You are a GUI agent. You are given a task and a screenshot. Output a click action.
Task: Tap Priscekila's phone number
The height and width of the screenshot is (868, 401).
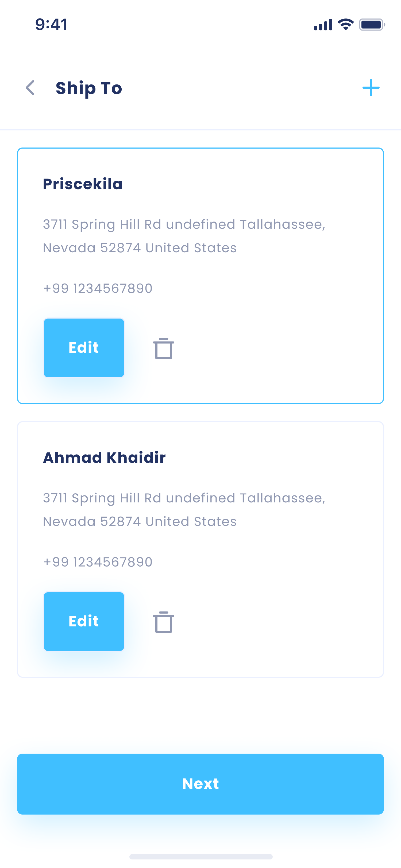[x=98, y=288]
